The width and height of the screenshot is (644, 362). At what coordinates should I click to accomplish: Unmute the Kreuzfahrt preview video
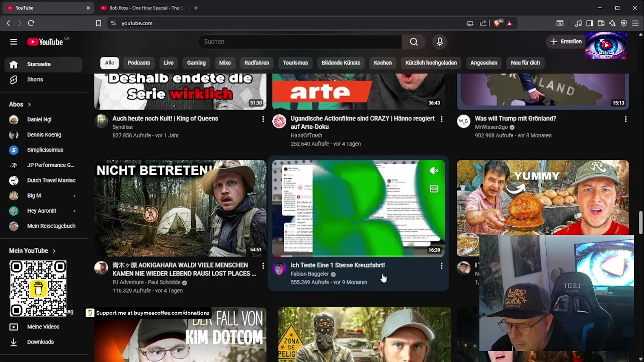tap(434, 171)
